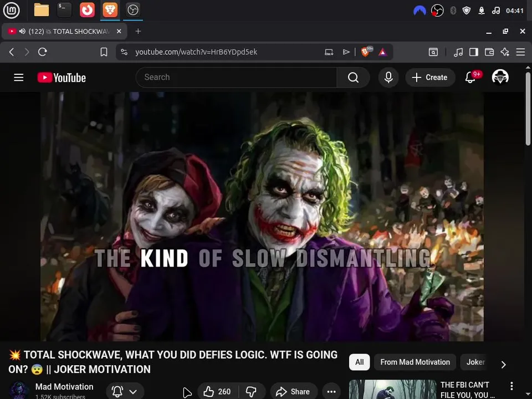The image size is (532, 399).
Task: Select From Mad Motivation chip
Action: [x=415, y=362]
